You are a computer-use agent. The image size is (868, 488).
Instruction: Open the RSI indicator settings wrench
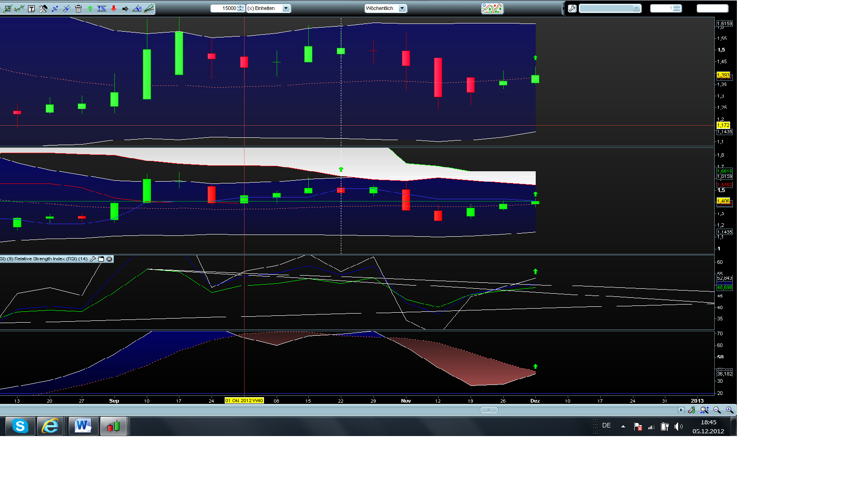[x=93, y=259]
